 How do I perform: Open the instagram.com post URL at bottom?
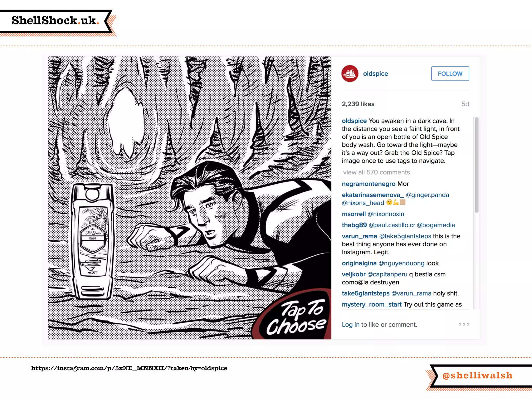click(129, 368)
